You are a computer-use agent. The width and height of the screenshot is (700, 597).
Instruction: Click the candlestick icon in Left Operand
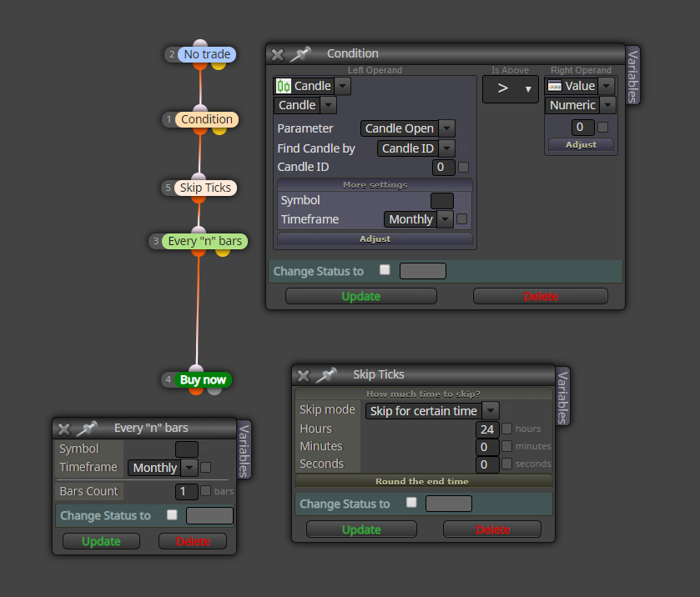click(x=284, y=86)
